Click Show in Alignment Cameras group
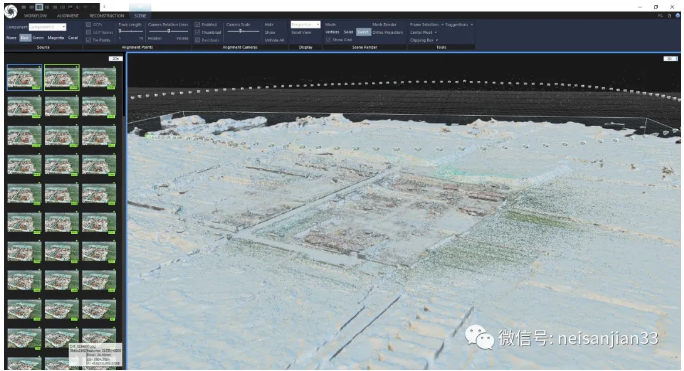 pyautogui.click(x=270, y=32)
